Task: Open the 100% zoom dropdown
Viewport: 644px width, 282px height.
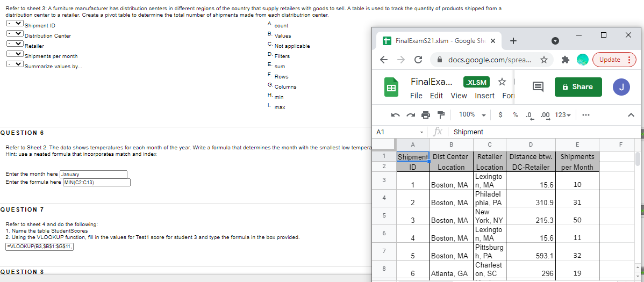Action: tap(473, 115)
